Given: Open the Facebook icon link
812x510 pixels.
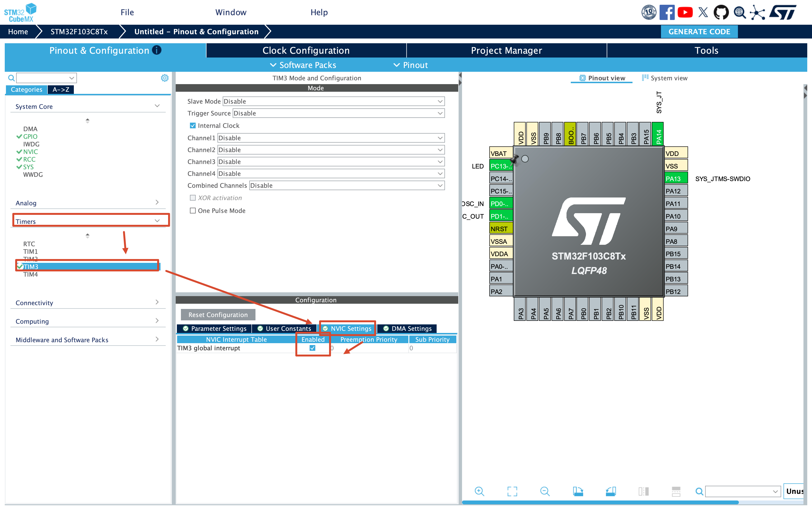Looking at the screenshot, I should click(x=667, y=13).
